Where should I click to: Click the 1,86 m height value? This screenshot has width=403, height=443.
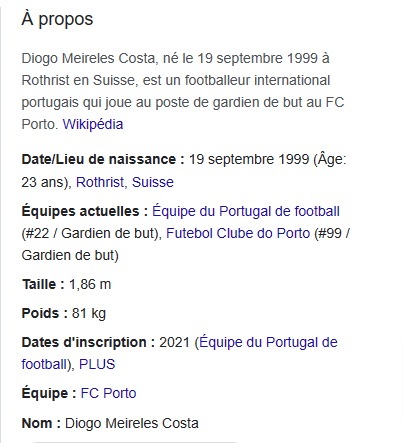pyautogui.click(x=90, y=284)
